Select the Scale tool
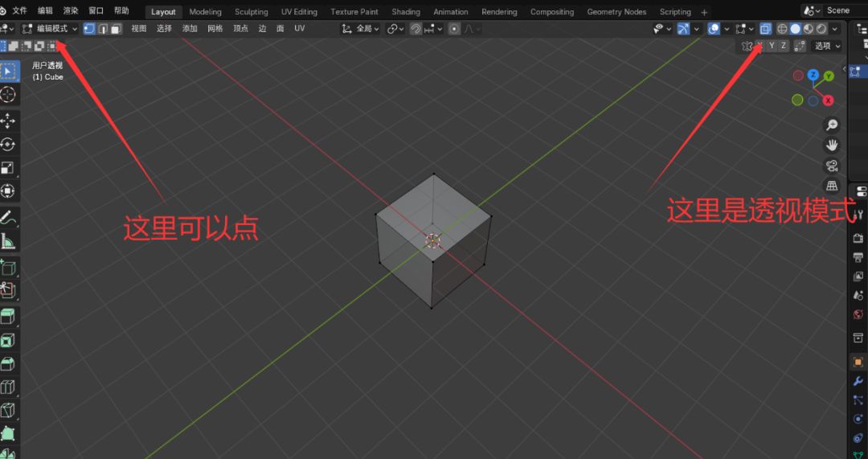The width and height of the screenshot is (868, 459). tap(9, 168)
